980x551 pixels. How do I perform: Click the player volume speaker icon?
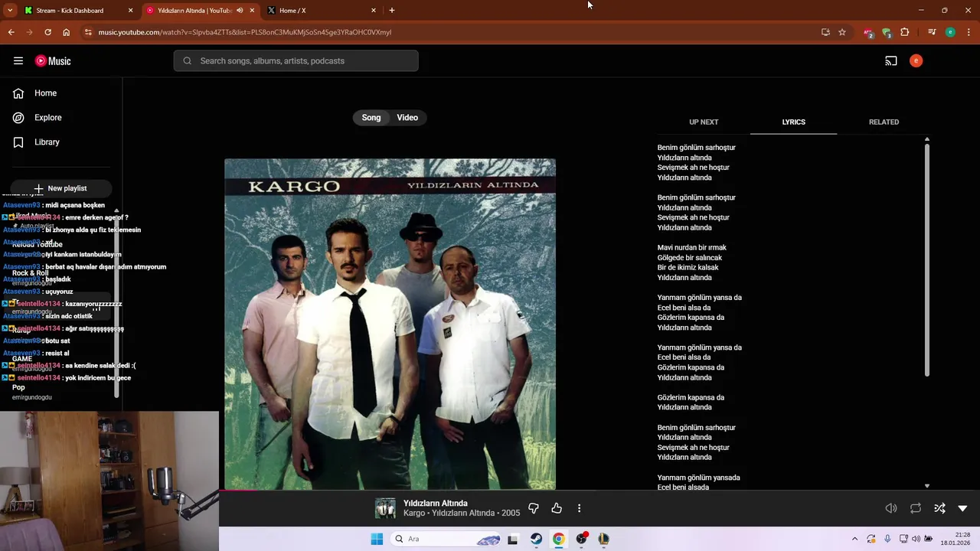tap(891, 508)
